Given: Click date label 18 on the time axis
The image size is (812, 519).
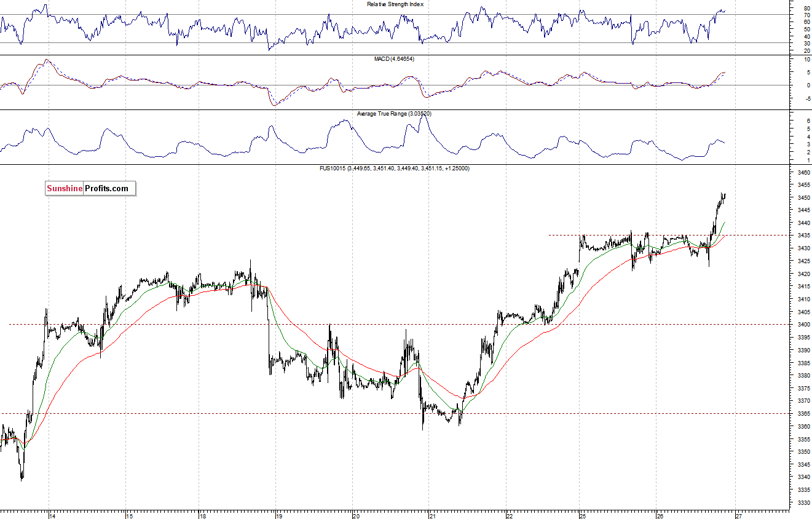Looking at the screenshot, I should coord(202,515).
